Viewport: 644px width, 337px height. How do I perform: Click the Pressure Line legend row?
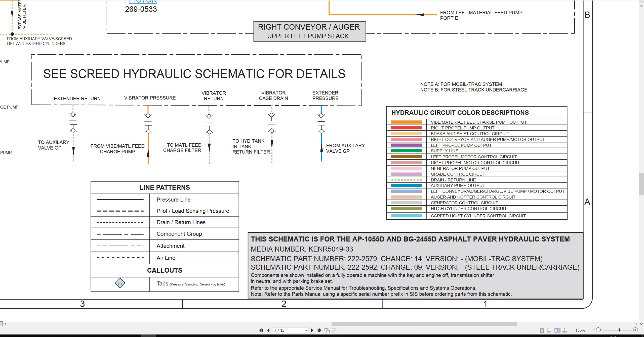[x=165, y=200]
